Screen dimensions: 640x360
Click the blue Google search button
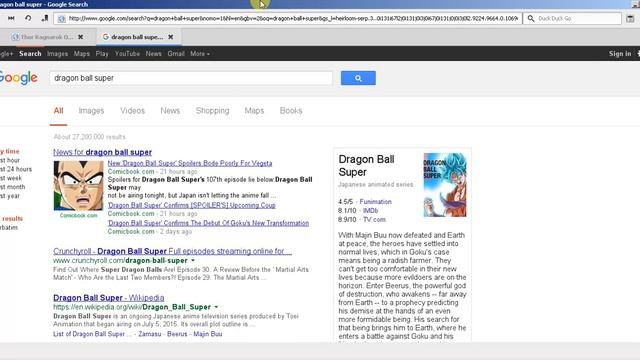click(x=358, y=78)
